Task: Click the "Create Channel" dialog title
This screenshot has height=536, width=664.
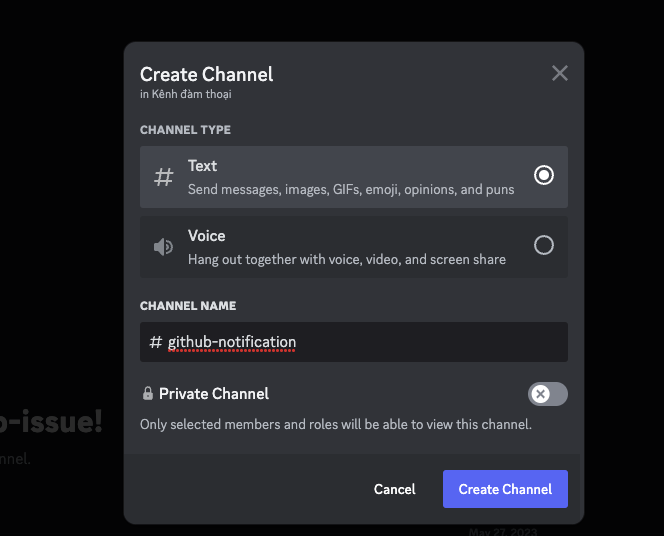Action: [206, 74]
